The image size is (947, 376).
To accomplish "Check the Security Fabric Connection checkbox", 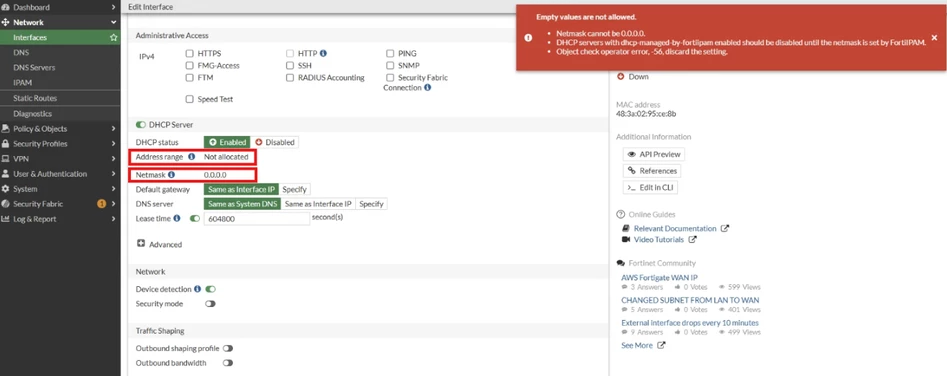I will 390,77.
